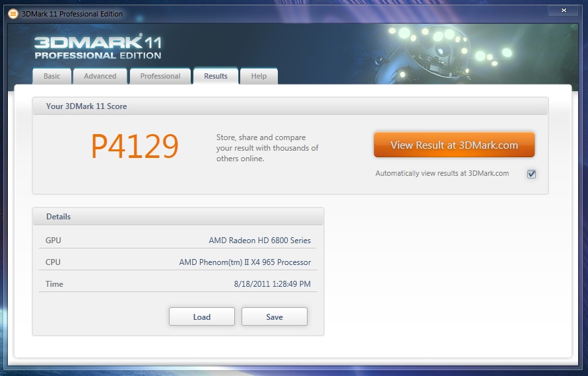Switch to the Basic tab

point(52,76)
